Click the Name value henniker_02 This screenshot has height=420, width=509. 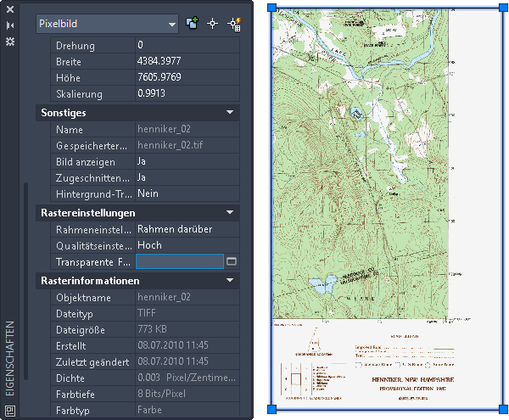coord(187,129)
